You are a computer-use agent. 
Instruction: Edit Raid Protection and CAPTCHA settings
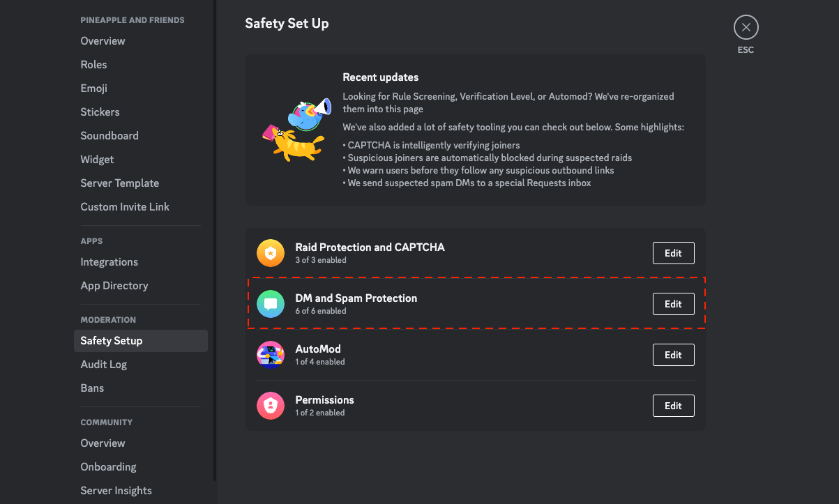(x=673, y=253)
